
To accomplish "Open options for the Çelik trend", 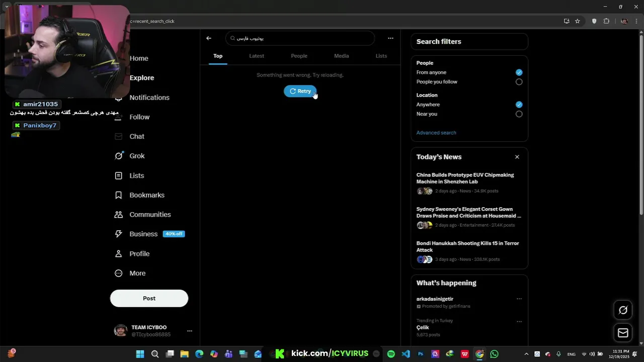I will pyautogui.click(x=519, y=321).
